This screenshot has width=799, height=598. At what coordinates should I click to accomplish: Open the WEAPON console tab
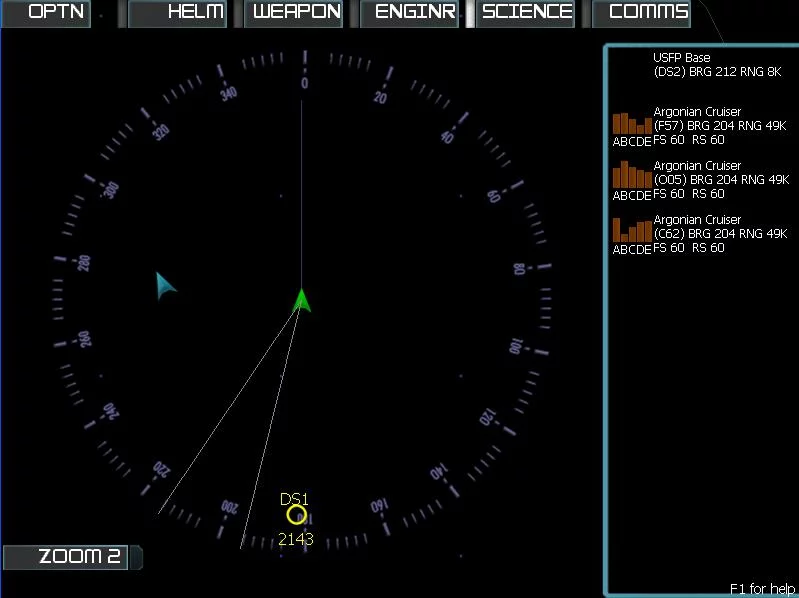[x=294, y=12]
